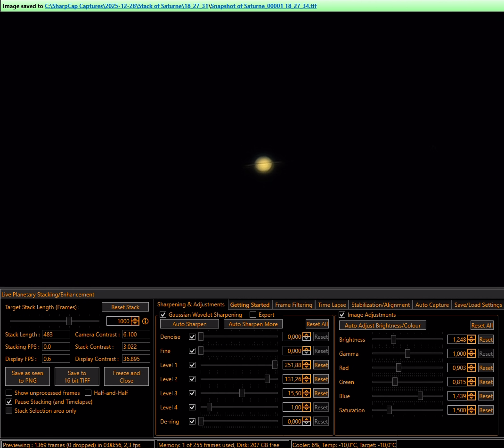Viewport: 504px width, 448px height.
Task: Click the Auto Sharpen button
Action: pyautogui.click(x=189, y=324)
